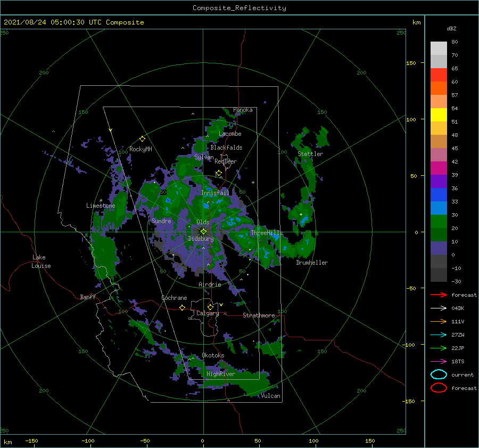The width and height of the screenshot is (479, 448).
Task: Click the magenta 18TS arrow icon
Action: [439, 362]
